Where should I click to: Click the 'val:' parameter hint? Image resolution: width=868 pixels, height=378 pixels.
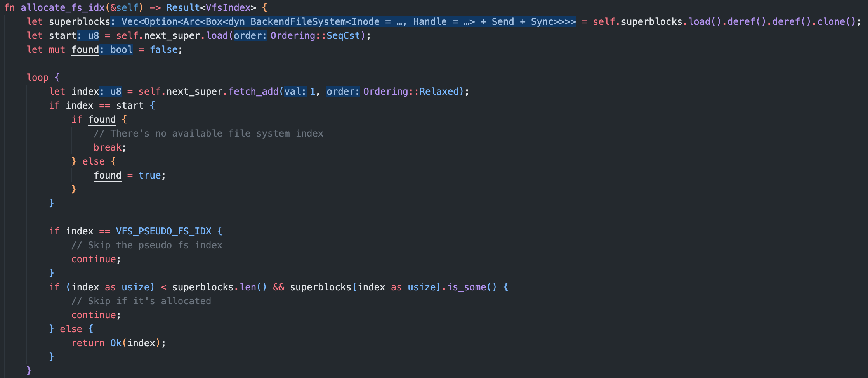295,92
